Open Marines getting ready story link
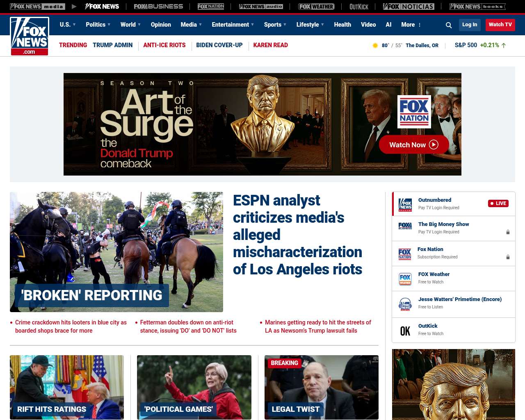Image resolution: width=525 pixels, height=420 pixels. [318, 326]
